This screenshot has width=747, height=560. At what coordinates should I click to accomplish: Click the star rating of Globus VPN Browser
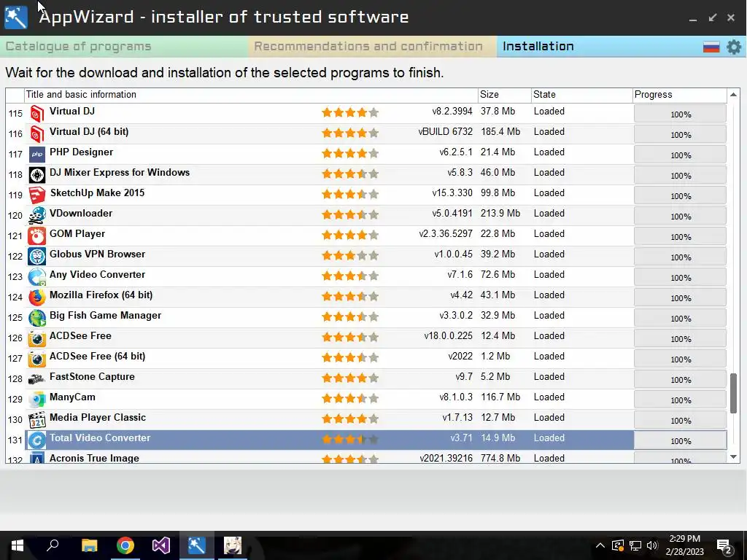coord(350,256)
